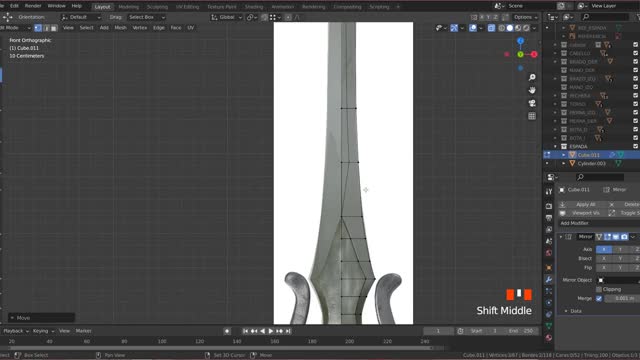Open Object Data properties green triangle tab

549,326
